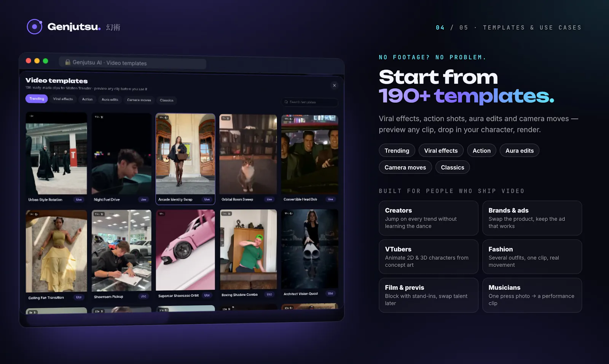
Task: Open the Brands & ads card
Action: (532, 218)
